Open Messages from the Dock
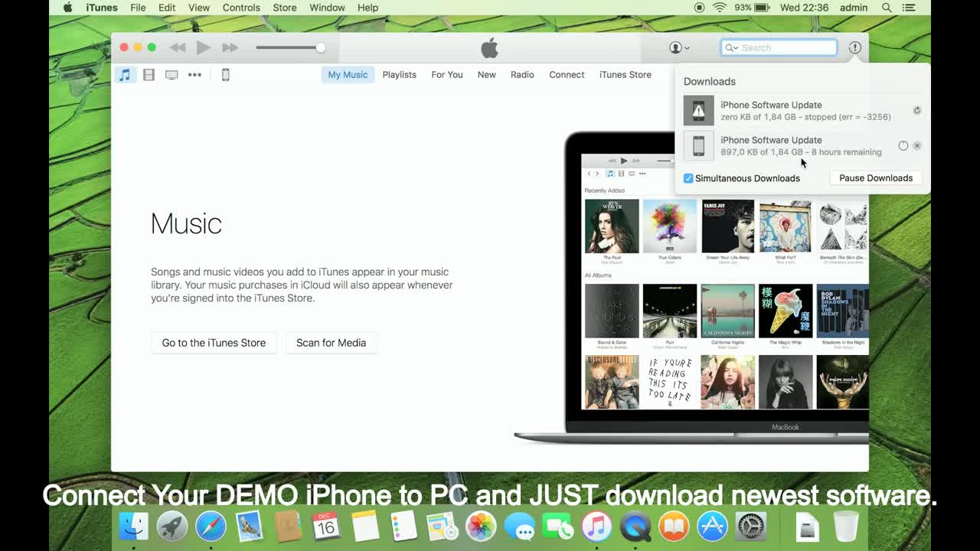 (520, 527)
